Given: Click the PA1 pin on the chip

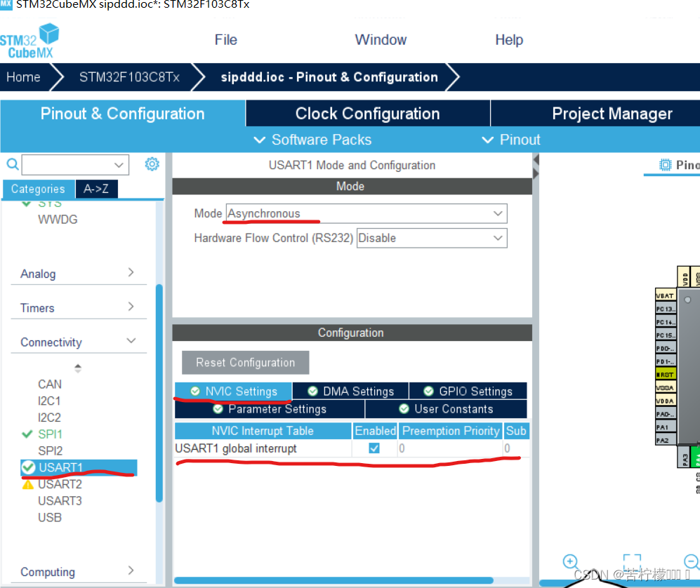Looking at the screenshot, I should pyautogui.click(x=665, y=427).
